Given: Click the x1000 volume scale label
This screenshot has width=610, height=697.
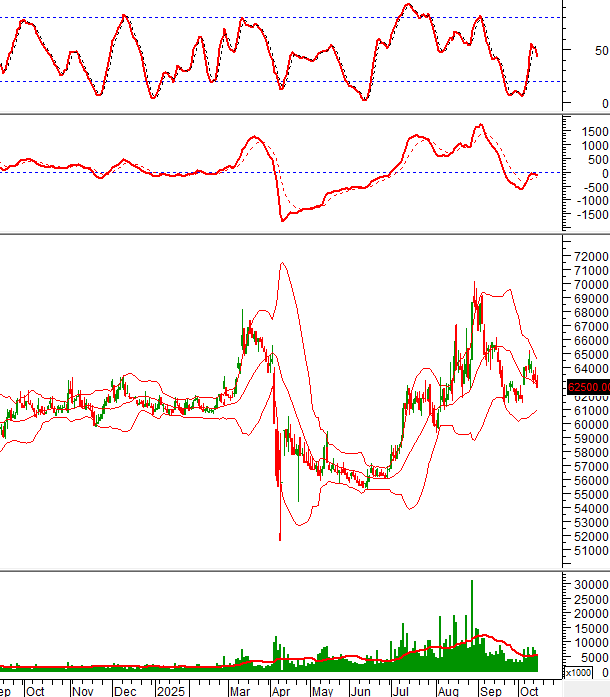Looking at the screenshot, I should point(578,672).
